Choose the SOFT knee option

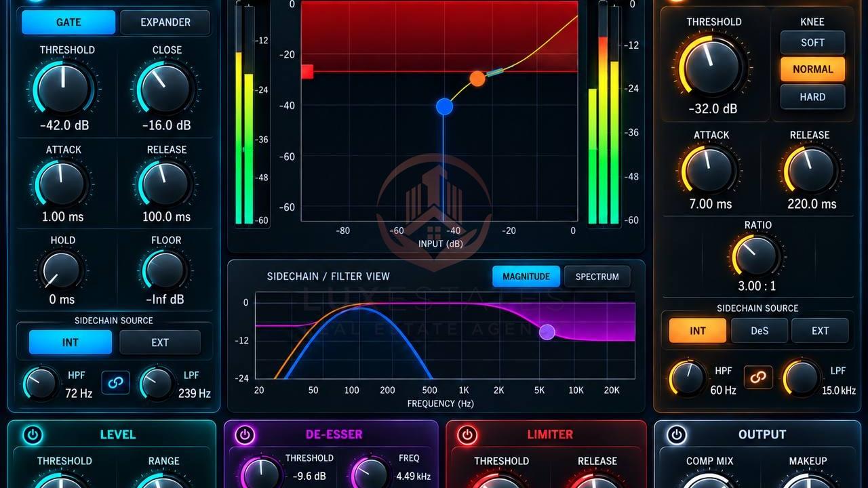[812, 43]
